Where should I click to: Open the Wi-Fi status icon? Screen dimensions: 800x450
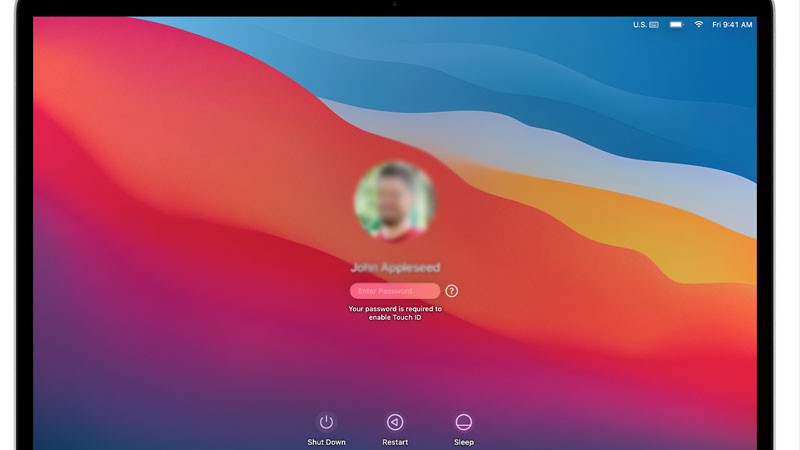coord(698,24)
